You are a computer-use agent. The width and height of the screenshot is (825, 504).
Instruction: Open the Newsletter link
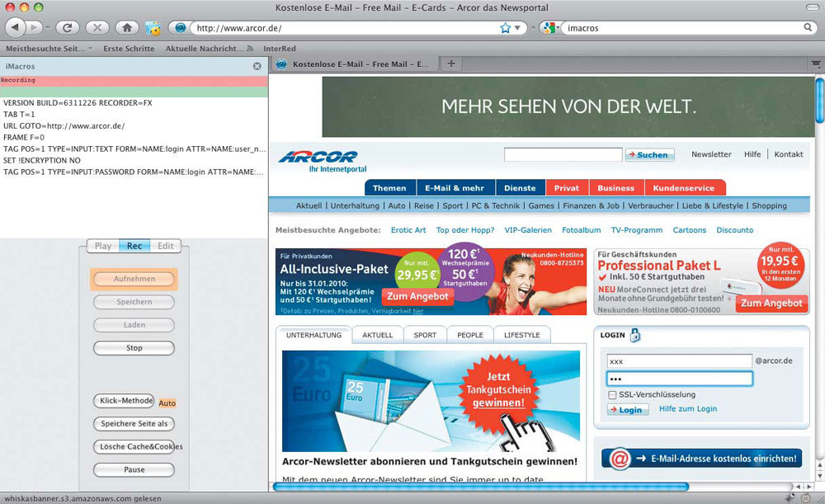(711, 154)
